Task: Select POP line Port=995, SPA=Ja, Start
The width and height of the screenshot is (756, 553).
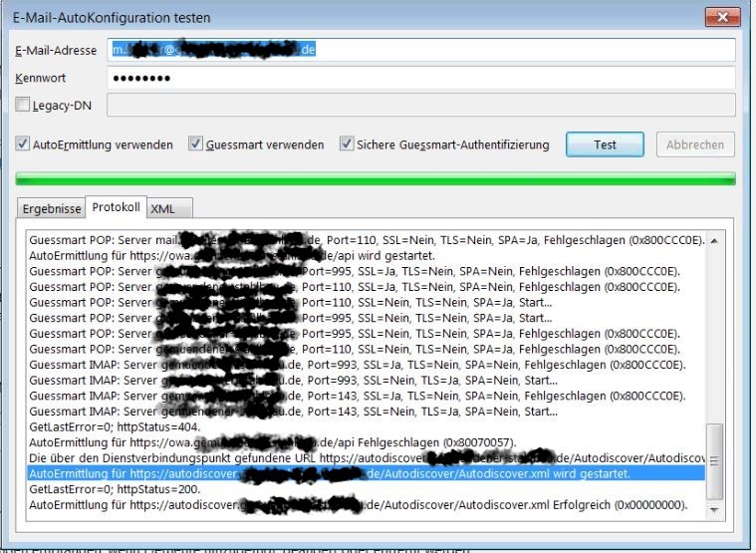Action: [290, 318]
